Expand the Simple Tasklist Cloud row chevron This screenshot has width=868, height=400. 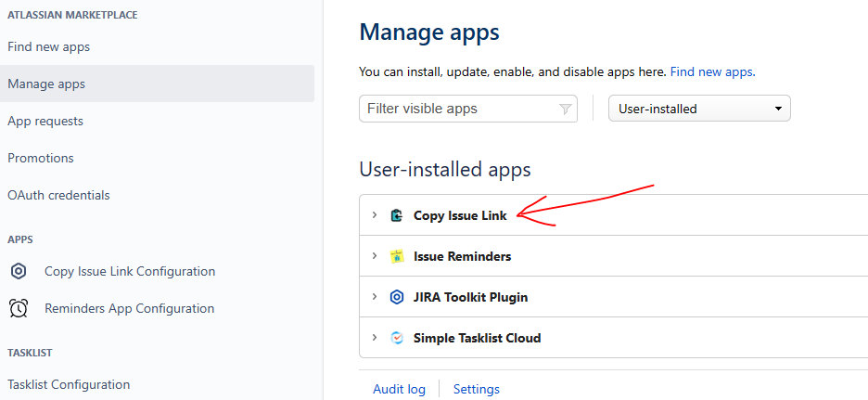pos(375,337)
